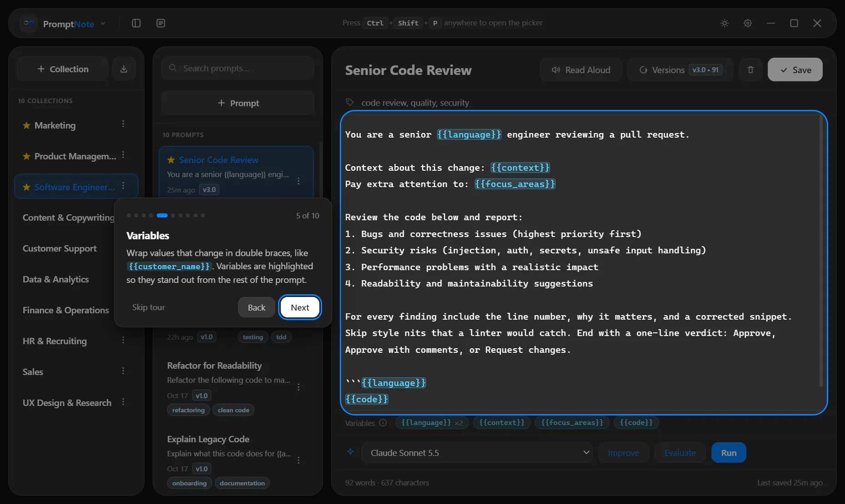Click the Evaluate button
Image resolution: width=845 pixels, height=504 pixels.
(x=680, y=453)
